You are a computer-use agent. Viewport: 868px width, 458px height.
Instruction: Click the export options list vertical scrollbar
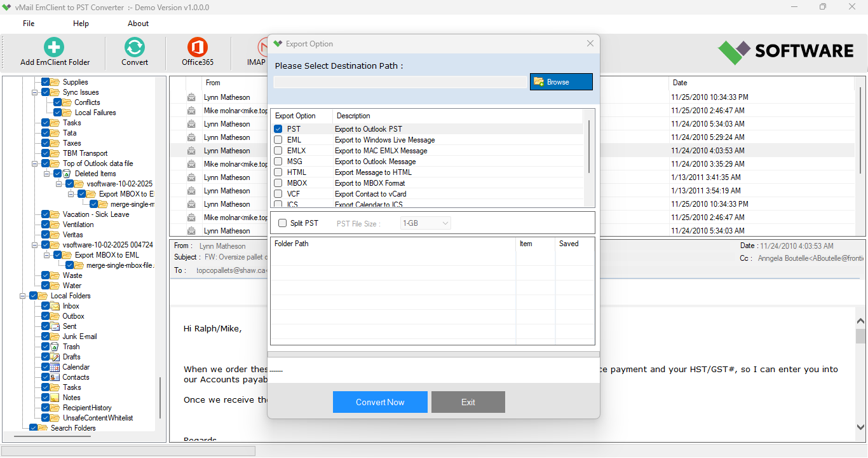pos(589,146)
